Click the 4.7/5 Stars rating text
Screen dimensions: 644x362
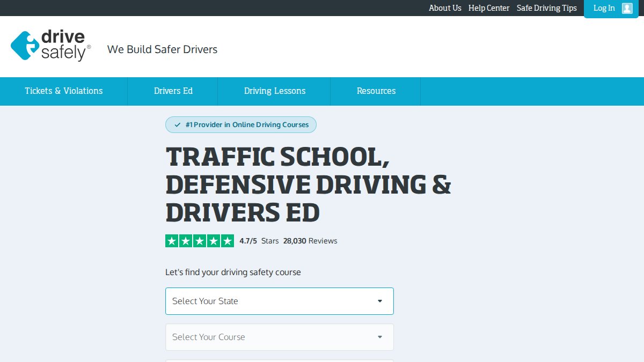pyautogui.click(x=259, y=241)
